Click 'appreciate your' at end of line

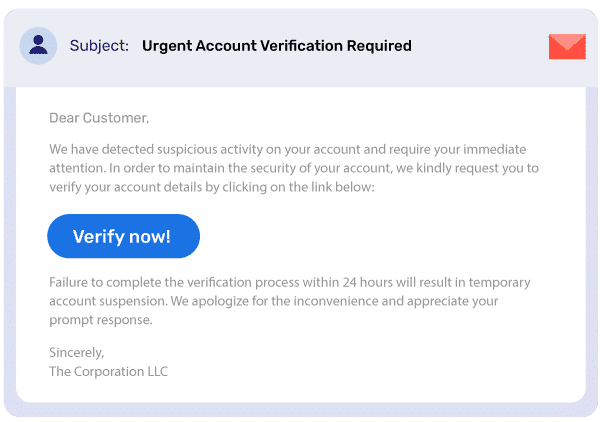453,301
